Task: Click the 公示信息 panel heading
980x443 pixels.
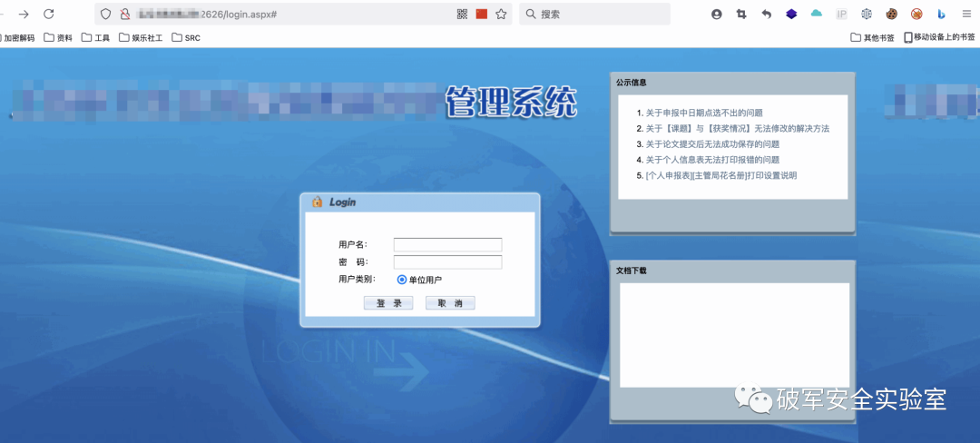Action: [632, 83]
